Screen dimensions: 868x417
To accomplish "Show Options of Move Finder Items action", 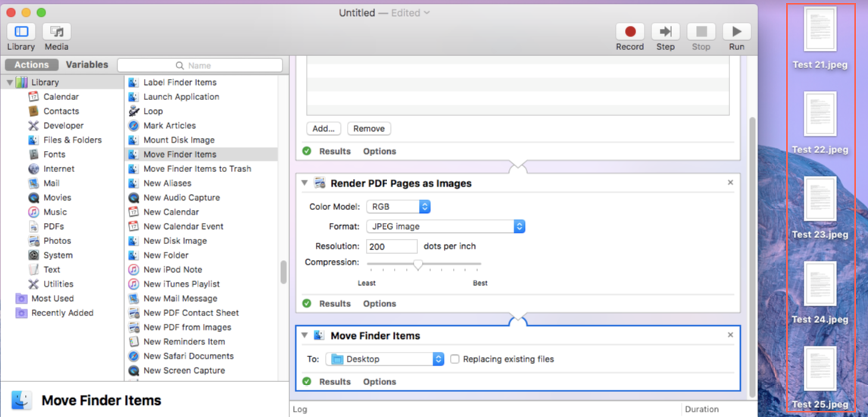I will pos(379,381).
